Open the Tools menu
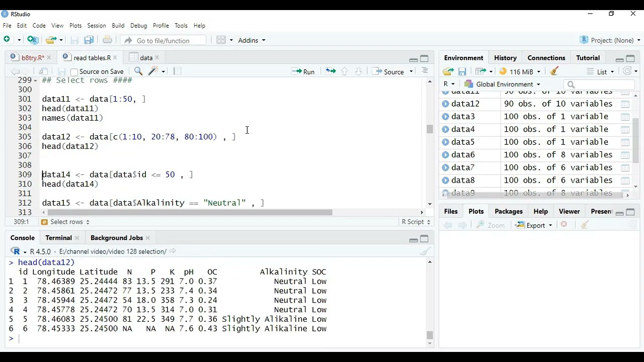 click(181, 26)
